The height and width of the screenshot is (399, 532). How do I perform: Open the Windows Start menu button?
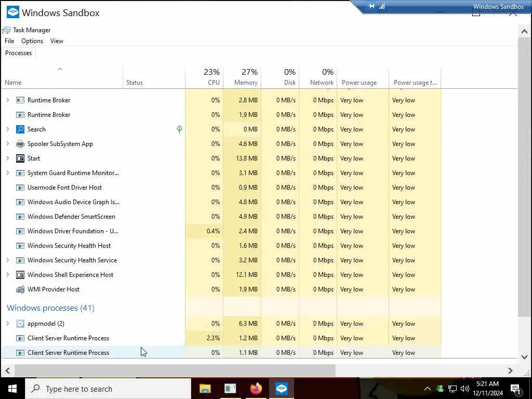click(x=12, y=389)
